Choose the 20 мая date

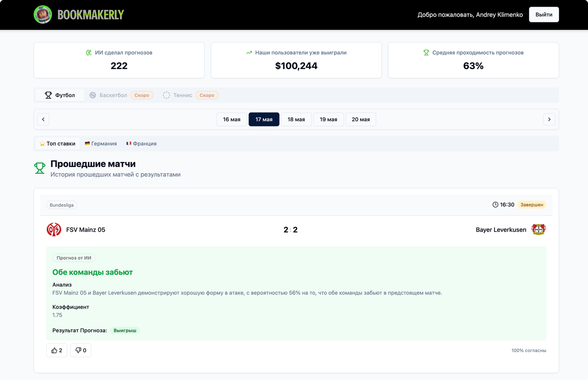pos(360,119)
